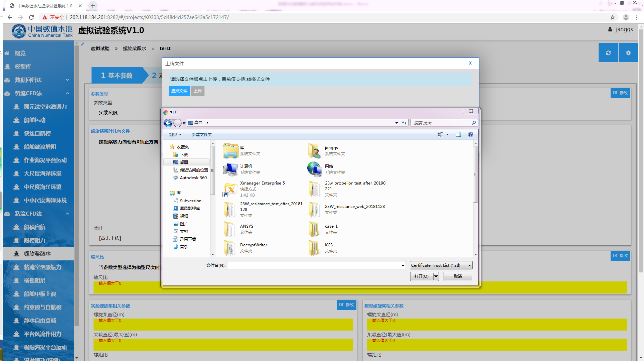Switch to the 基本参数 step tab
The height and width of the screenshot is (361, 644).
click(117, 76)
